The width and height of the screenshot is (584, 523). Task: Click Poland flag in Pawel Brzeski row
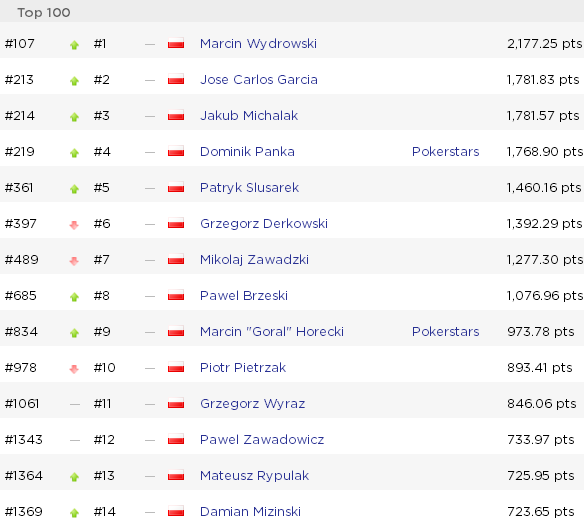click(x=176, y=295)
